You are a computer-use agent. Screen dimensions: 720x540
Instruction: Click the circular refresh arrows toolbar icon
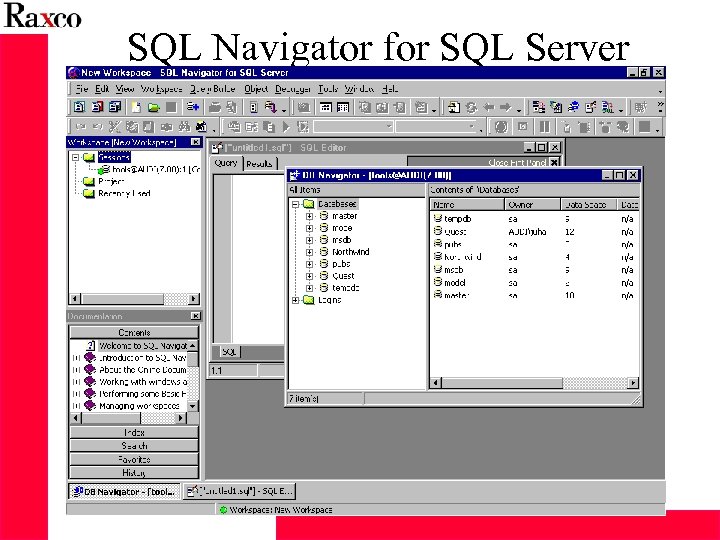tap(471, 107)
